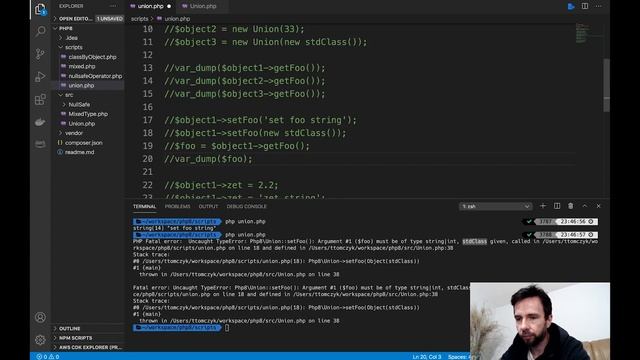Image resolution: width=640 pixels, height=360 pixels.
Task: Open MixedType.php in the src folder
Action: click(87, 114)
